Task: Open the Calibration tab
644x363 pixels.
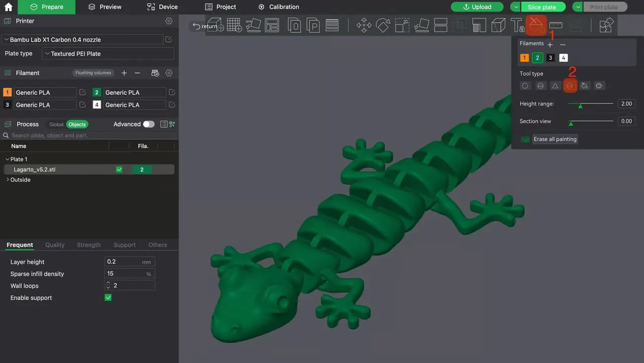Action: [278, 7]
